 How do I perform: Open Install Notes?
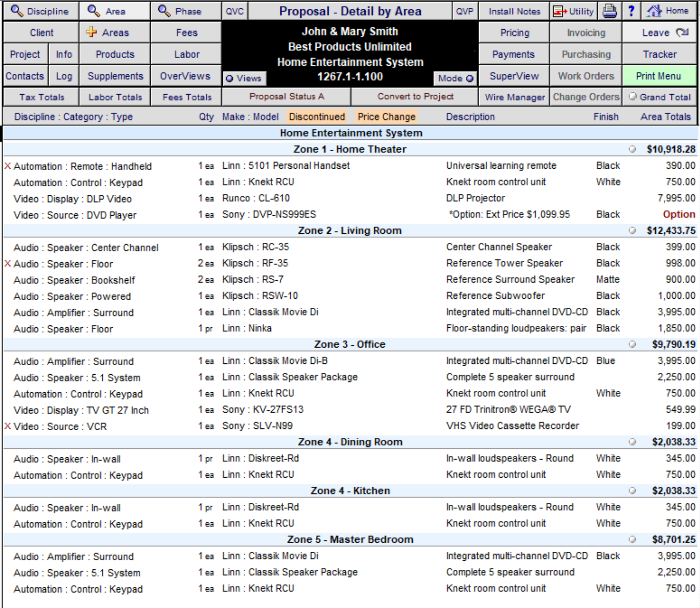coord(514,11)
